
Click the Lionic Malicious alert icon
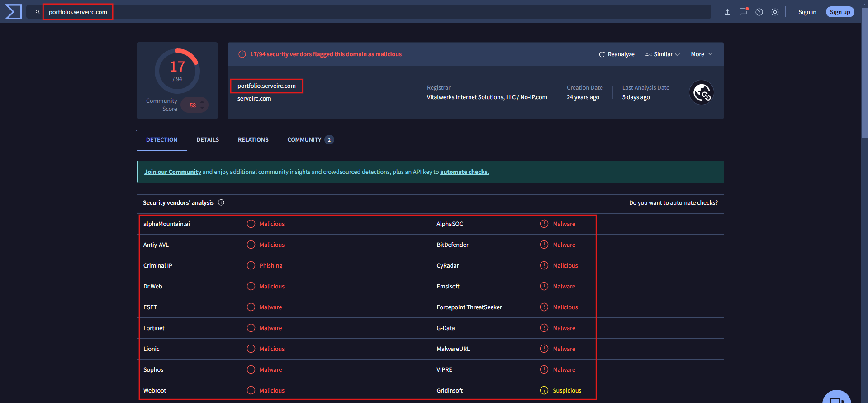pyautogui.click(x=251, y=349)
